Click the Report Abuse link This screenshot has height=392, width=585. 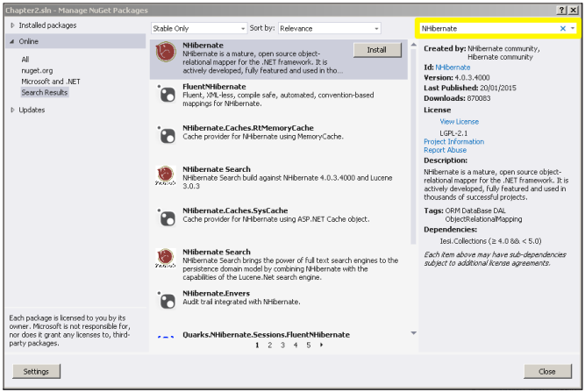445,150
